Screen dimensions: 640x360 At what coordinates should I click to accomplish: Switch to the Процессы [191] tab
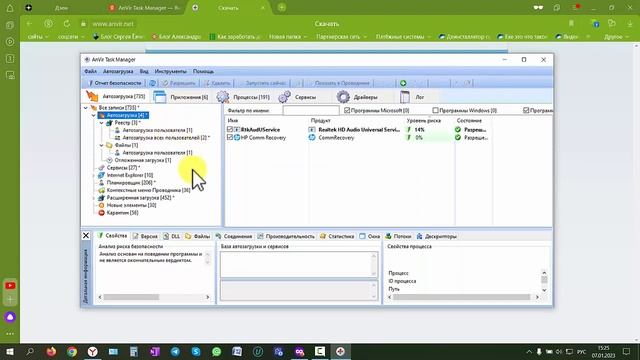point(243,97)
